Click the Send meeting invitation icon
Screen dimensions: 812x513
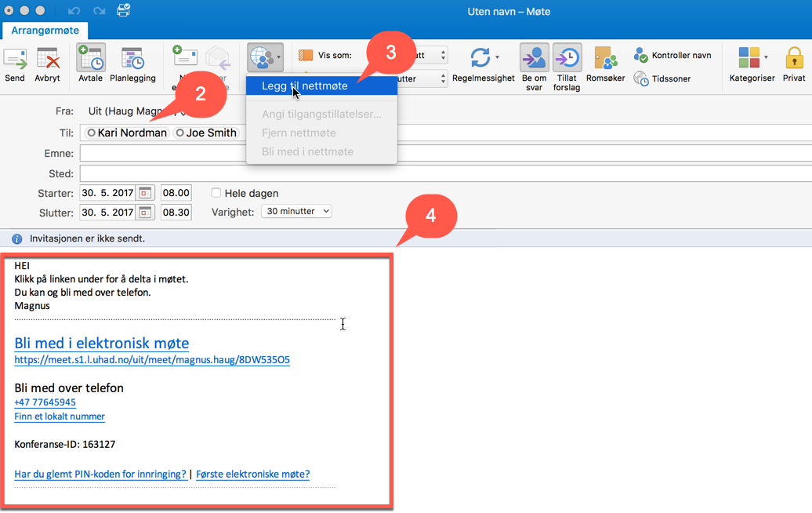click(x=15, y=63)
